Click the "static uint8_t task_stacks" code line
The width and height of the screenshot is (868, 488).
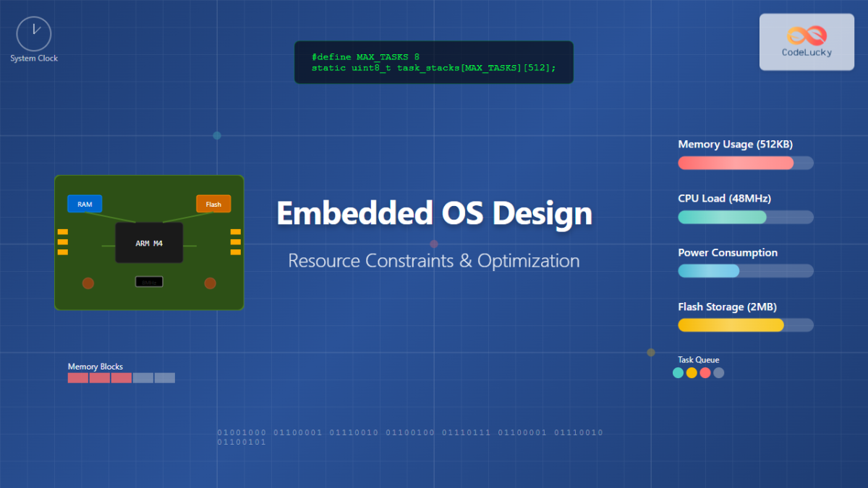[x=434, y=67]
